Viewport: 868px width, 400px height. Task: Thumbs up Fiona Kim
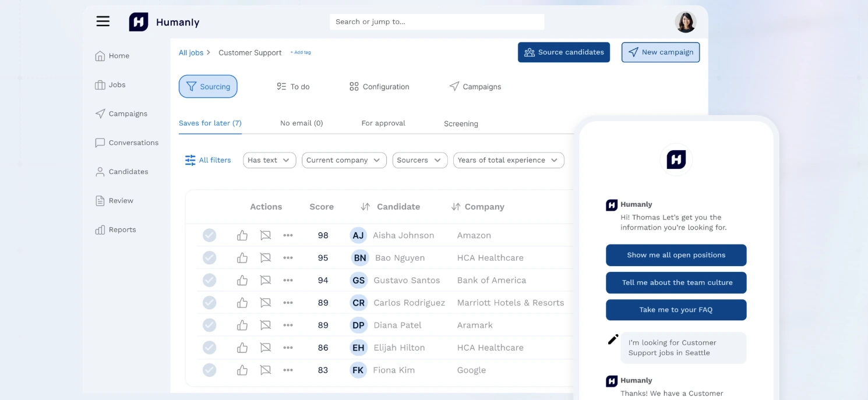[242, 370]
